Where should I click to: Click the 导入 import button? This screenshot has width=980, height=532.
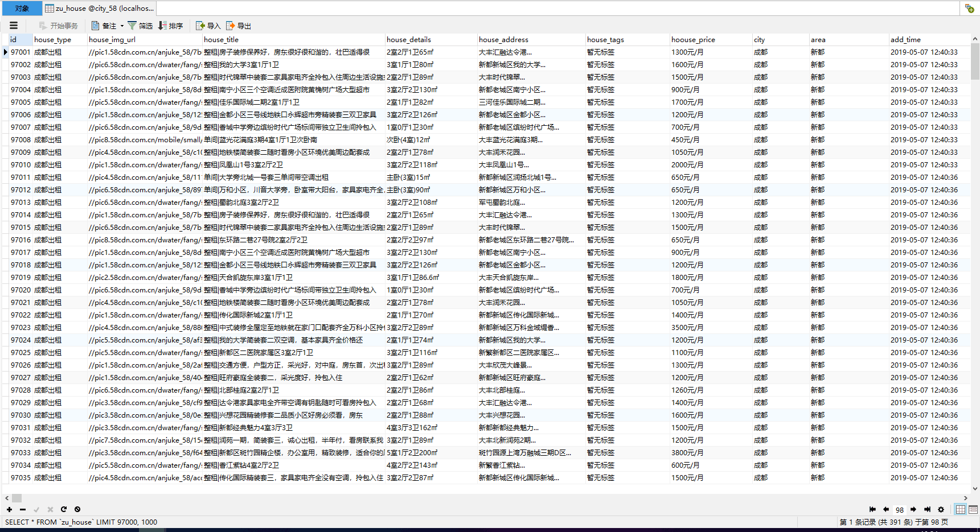click(x=208, y=26)
